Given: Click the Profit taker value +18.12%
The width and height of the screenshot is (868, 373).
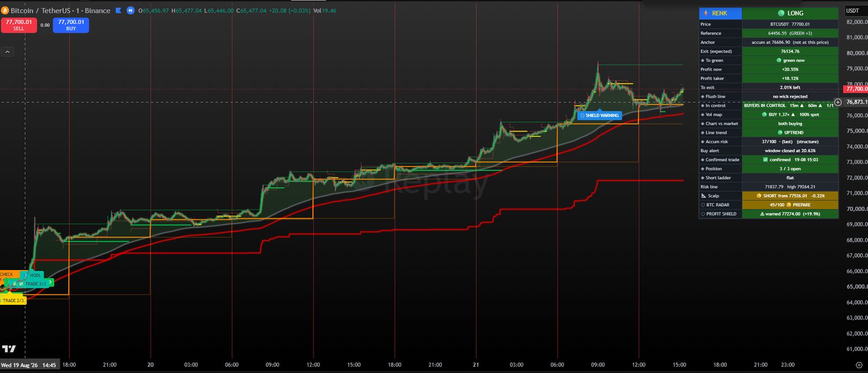Looking at the screenshot, I should pos(790,79).
